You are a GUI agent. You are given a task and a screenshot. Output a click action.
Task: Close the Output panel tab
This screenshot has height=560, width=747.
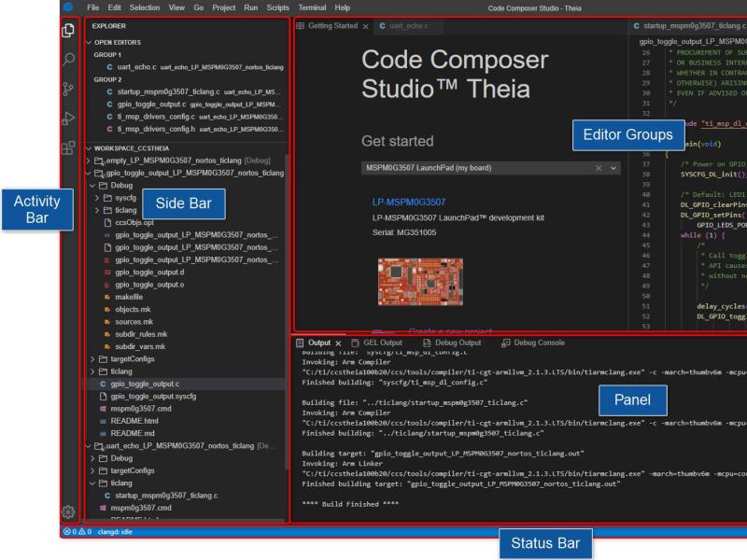[x=338, y=343]
